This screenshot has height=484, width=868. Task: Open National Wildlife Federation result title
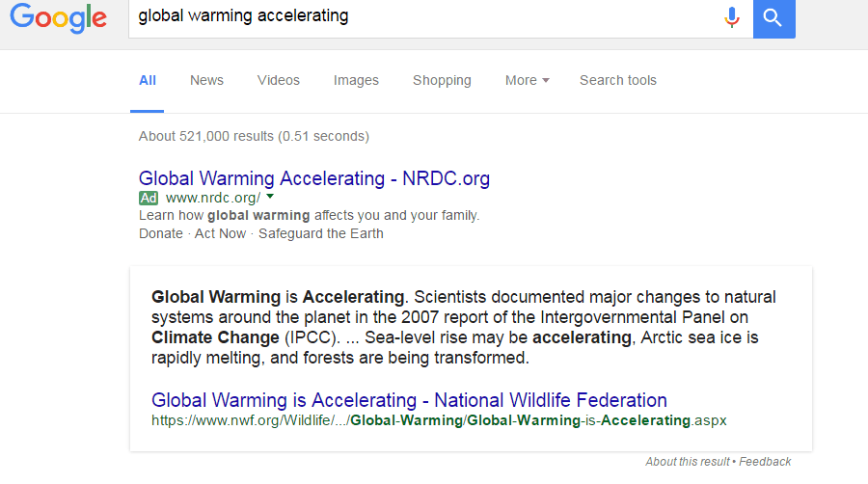409,400
